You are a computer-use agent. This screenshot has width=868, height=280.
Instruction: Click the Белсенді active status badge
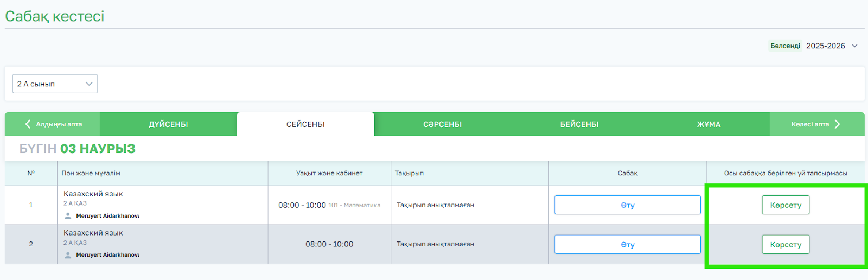(x=785, y=46)
